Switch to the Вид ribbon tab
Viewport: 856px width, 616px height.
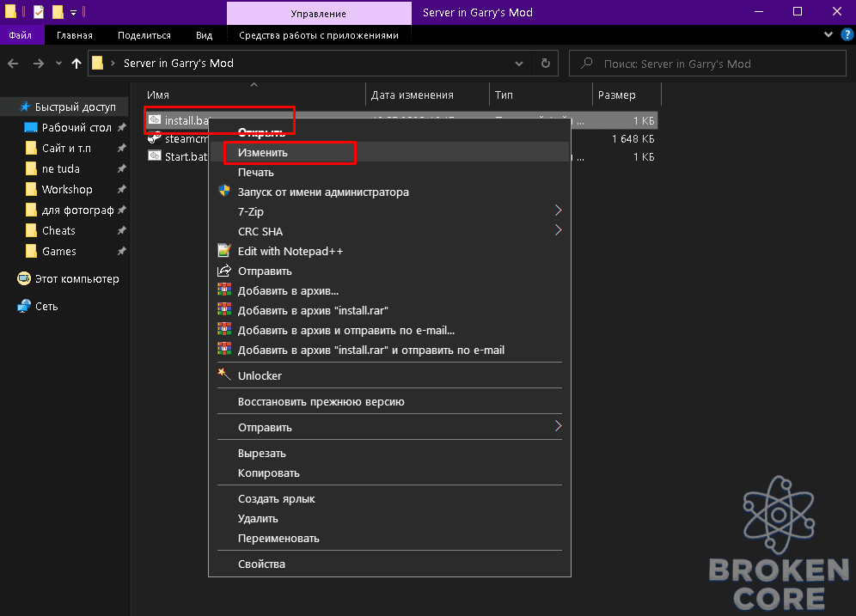pos(205,35)
